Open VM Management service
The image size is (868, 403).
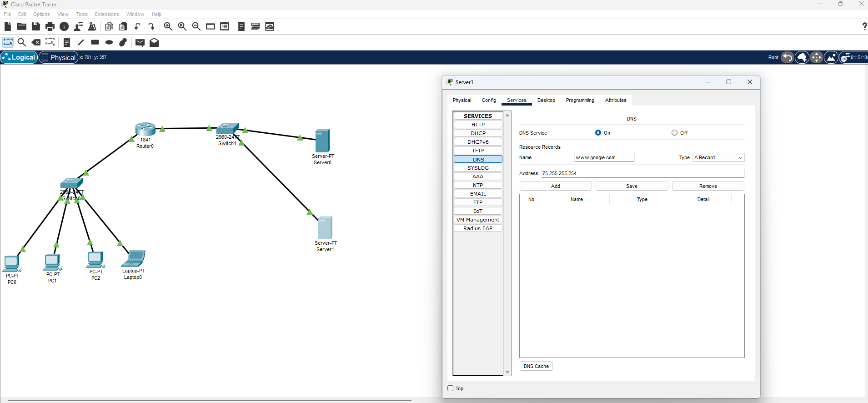(x=478, y=220)
